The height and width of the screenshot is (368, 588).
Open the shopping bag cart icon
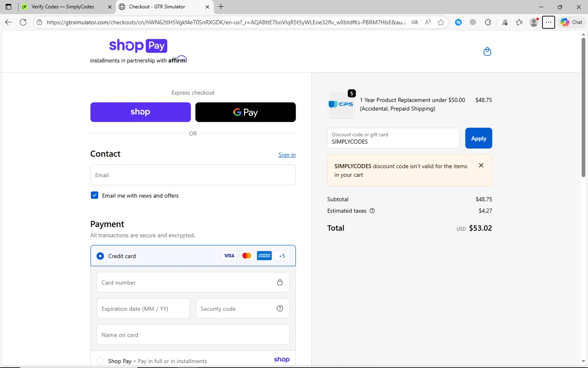click(487, 51)
